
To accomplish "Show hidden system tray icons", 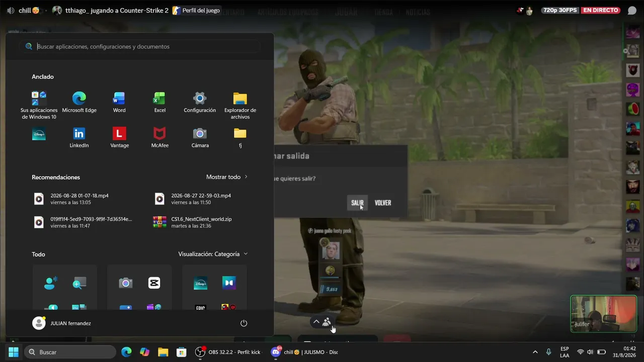I will pyautogui.click(x=535, y=352).
